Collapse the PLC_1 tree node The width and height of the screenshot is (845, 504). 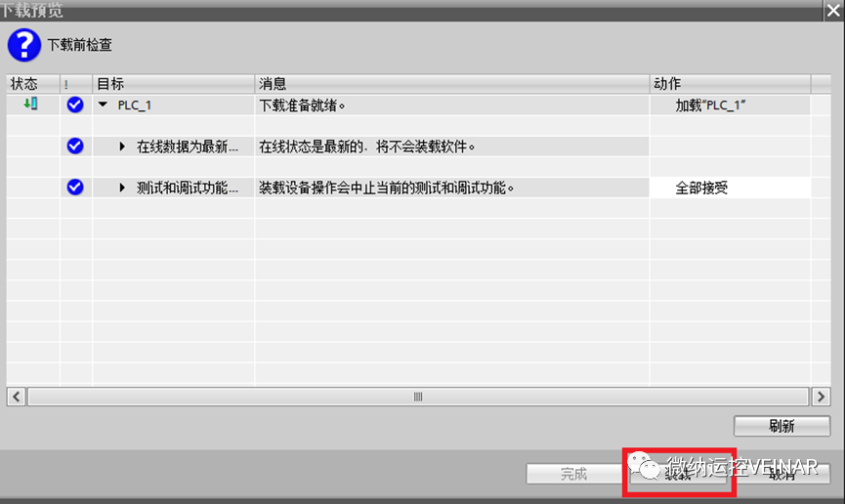103,105
